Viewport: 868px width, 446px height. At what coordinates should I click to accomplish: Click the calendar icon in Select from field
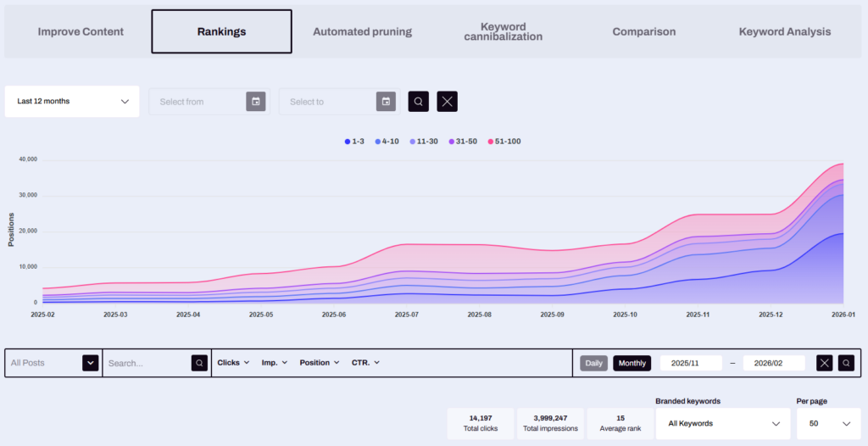(256, 102)
